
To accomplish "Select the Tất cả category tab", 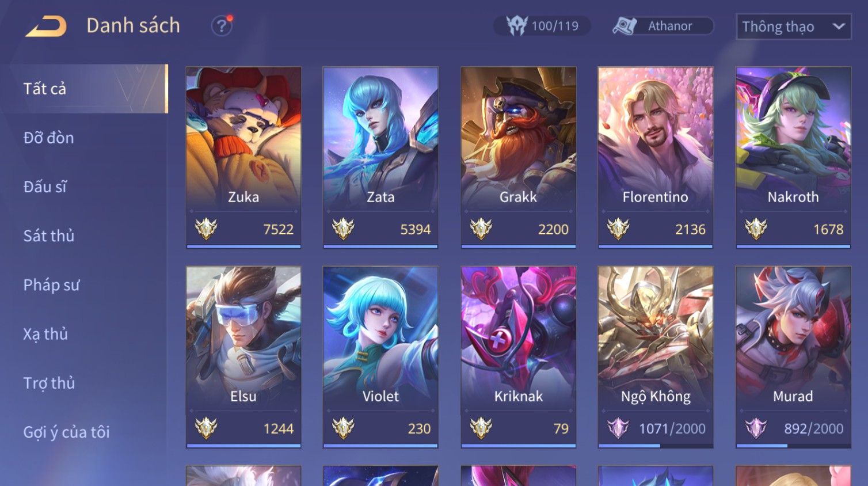I will pyautogui.click(x=89, y=89).
